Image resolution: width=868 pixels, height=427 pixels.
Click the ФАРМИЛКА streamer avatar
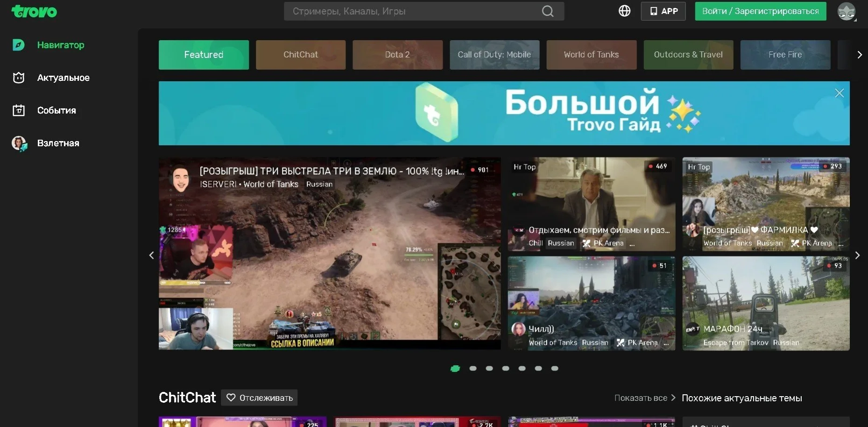click(692, 230)
